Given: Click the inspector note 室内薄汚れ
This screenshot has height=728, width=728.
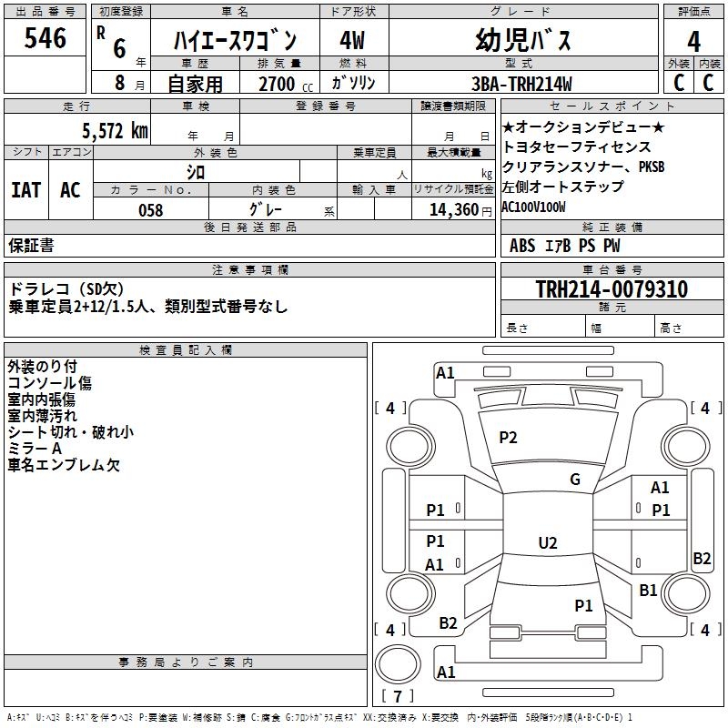Looking at the screenshot, I should [42, 415].
